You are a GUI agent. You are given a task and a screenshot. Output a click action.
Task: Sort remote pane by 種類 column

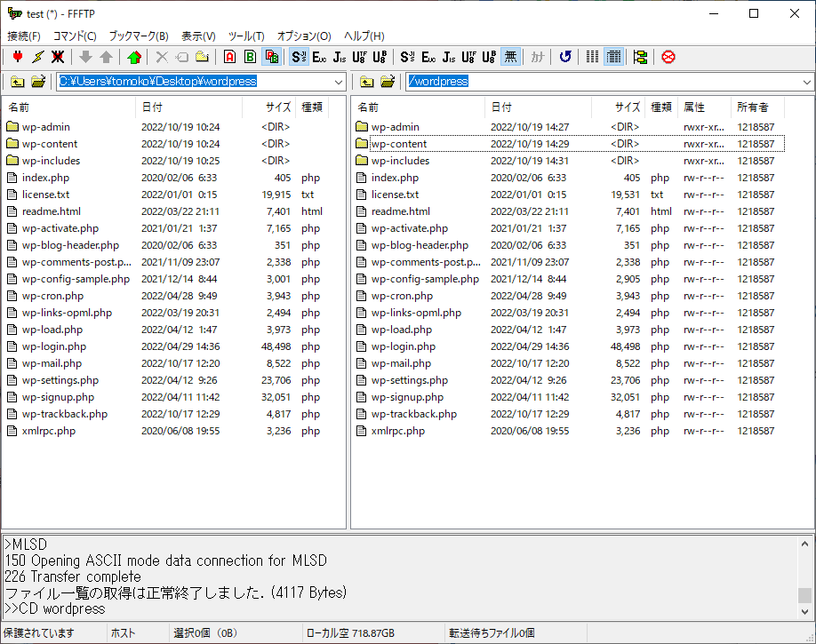coord(661,107)
